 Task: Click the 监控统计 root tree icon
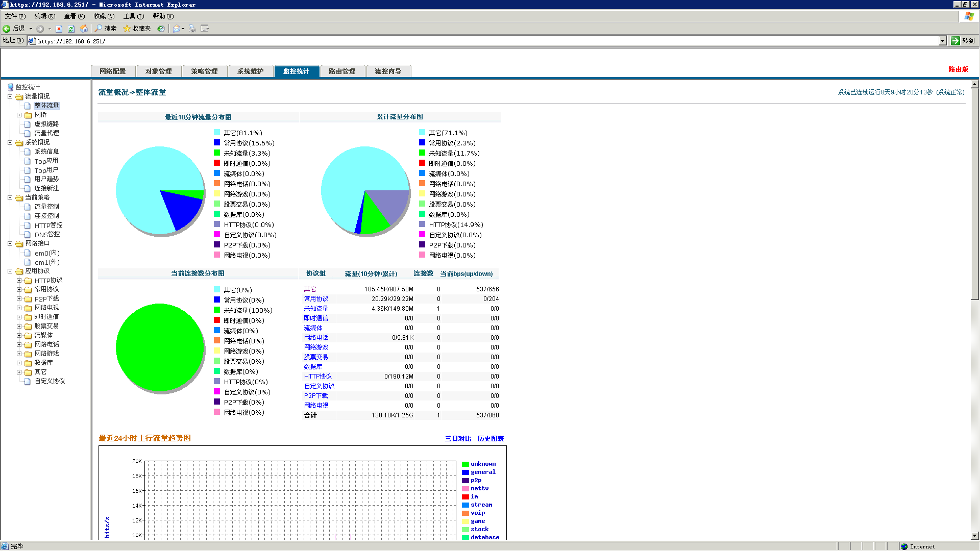[10, 87]
